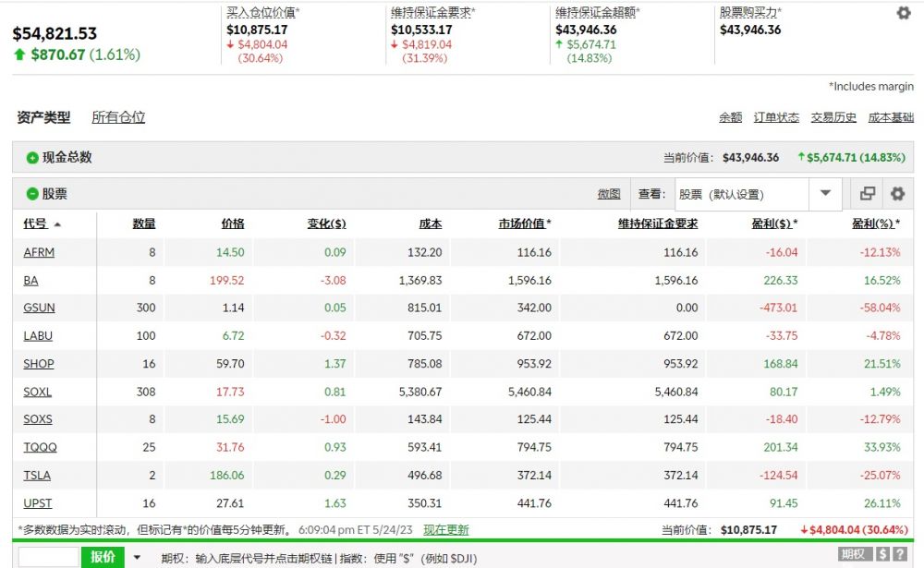
Task: Open settings gear at top right
Action: (x=904, y=13)
